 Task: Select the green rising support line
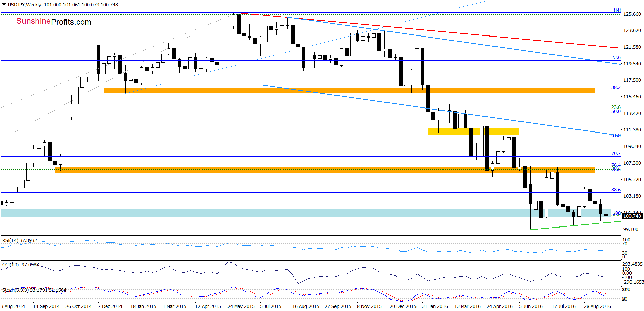[575, 225]
